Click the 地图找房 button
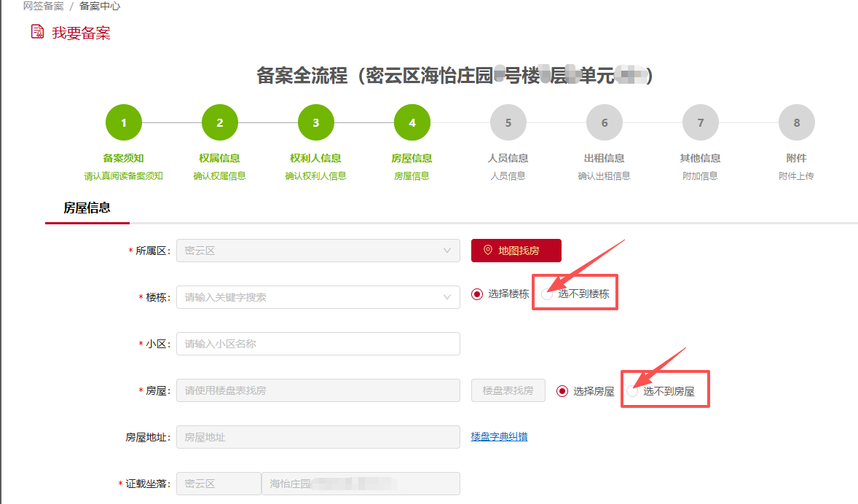This screenshot has width=858, height=504. coord(516,251)
